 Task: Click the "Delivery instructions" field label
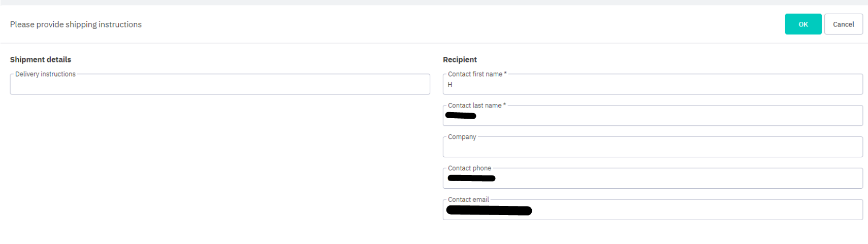click(45, 74)
